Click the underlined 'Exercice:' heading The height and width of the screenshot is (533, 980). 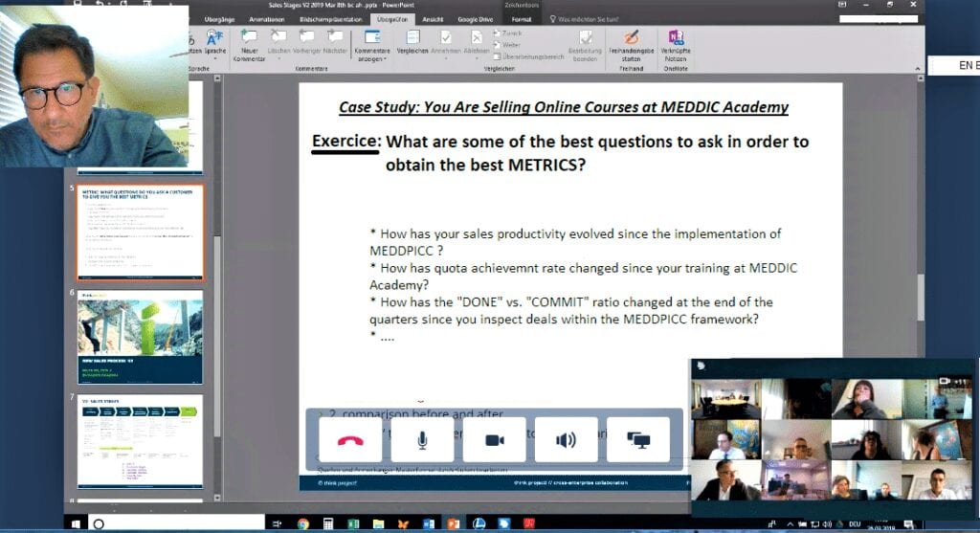tap(346, 142)
